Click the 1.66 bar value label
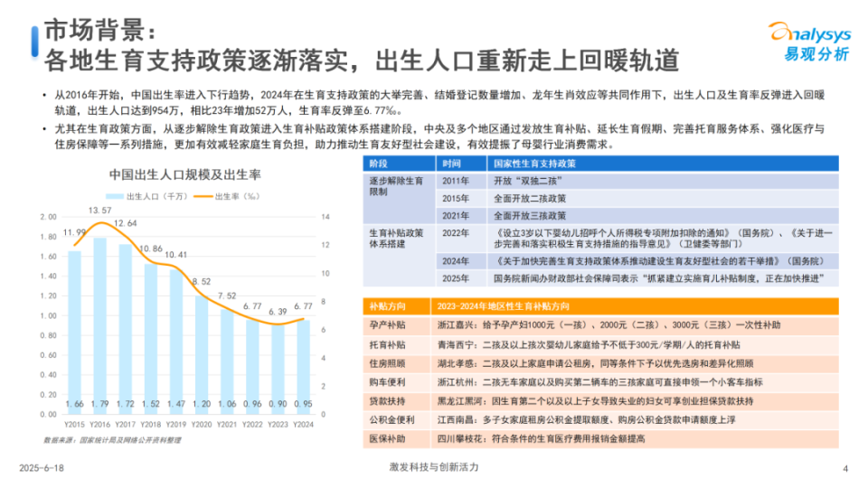Viewport: 868px width, 488px height. (x=74, y=404)
